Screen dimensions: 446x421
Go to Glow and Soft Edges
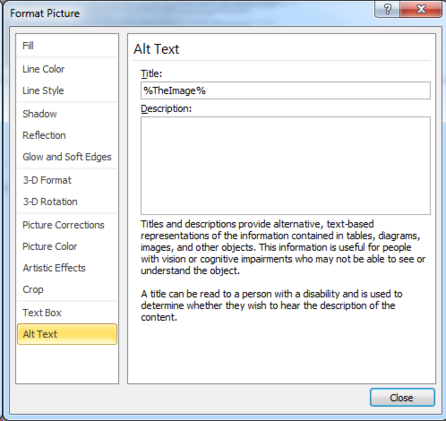click(x=67, y=157)
